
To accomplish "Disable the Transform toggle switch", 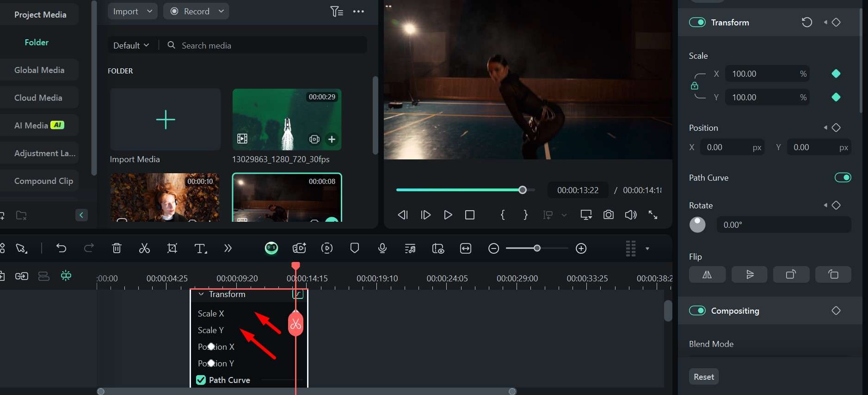I will coord(697,23).
